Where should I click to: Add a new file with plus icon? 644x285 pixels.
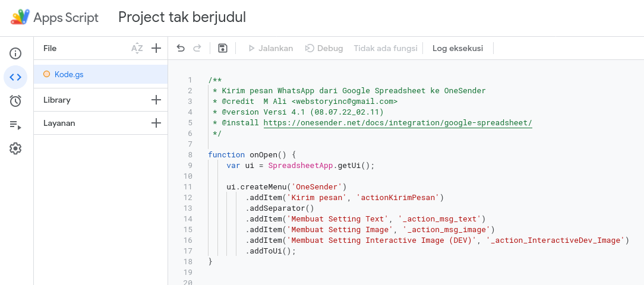coord(156,49)
